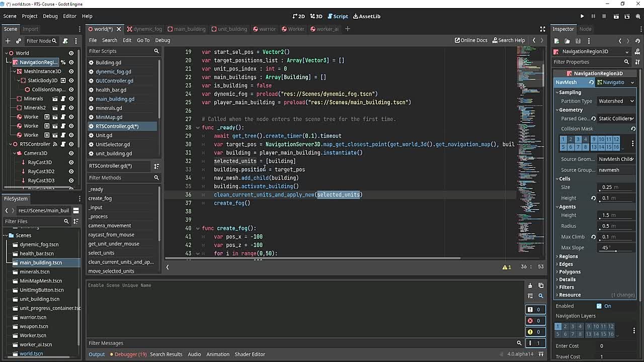Open Source Geometry dropdown showing NavMesh Children
The height and width of the screenshot is (362, 644).
[616, 159]
